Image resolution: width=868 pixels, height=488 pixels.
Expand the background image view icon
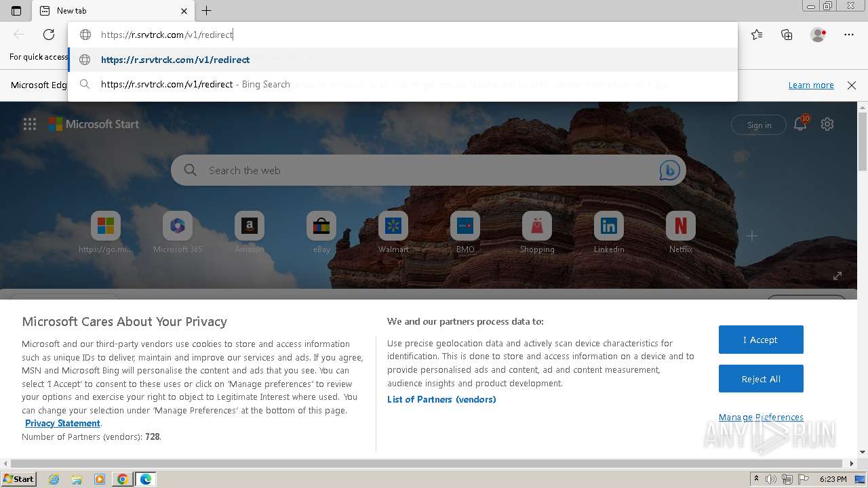pyautogui.click(x=837, y=275)
